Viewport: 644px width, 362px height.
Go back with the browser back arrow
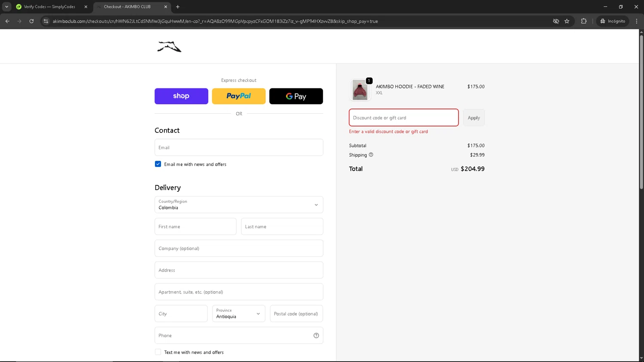coord(7,21)
